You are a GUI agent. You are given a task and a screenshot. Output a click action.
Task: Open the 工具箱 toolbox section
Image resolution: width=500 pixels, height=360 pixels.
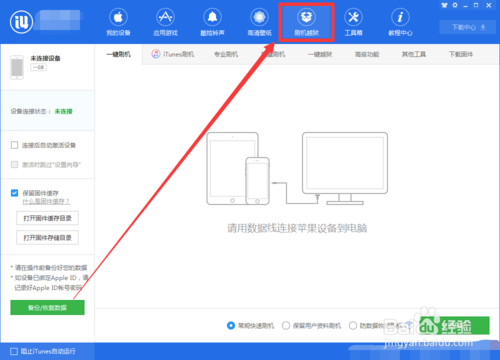353,22
